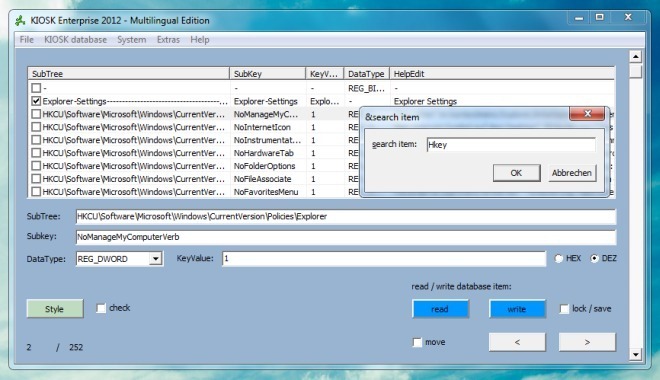Select the DEZ radio button

click(x=594, y=258)
